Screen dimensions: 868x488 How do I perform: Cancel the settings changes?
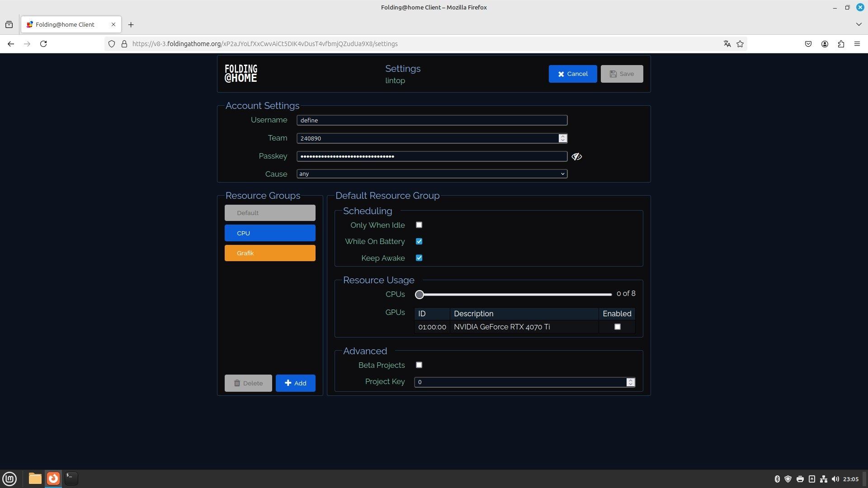[x=572, y=74]
